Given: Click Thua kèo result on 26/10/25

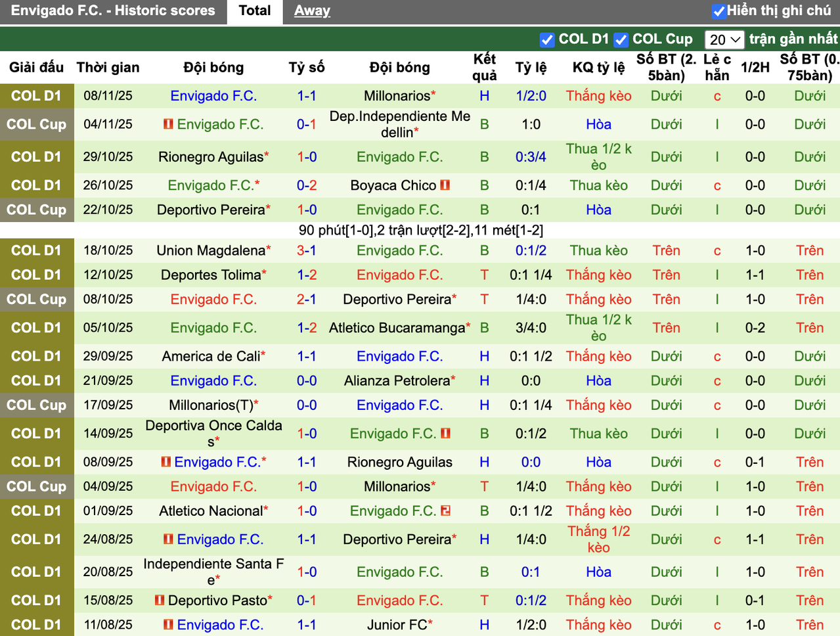Looking at the screenshot, I should [x=599, y=185].
